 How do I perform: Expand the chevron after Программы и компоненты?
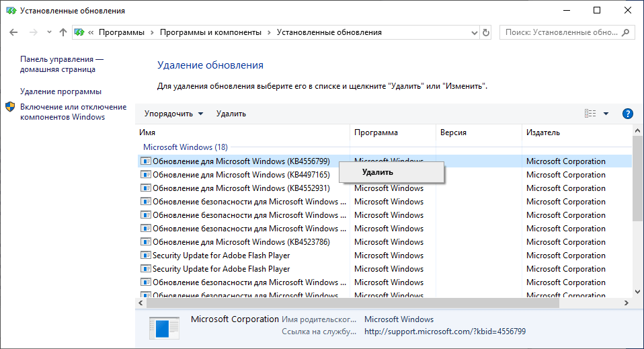tap(269, 32)
